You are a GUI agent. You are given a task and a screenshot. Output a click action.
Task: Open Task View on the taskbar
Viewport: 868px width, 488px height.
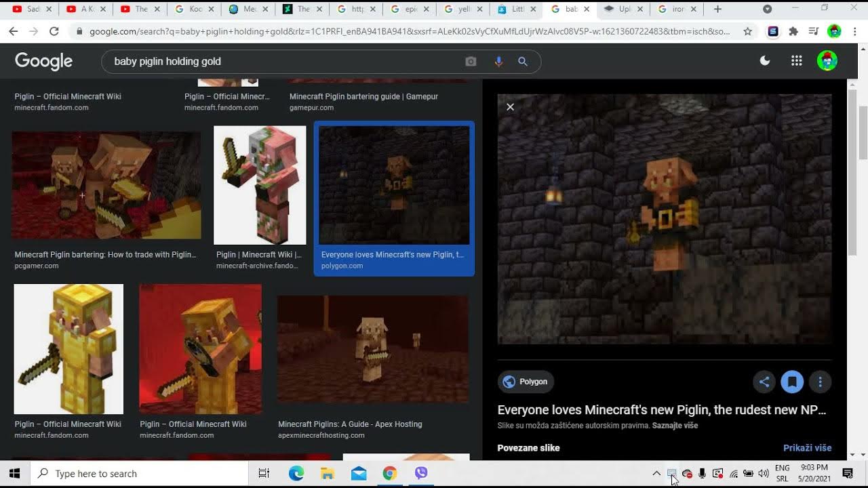point(264,473)
